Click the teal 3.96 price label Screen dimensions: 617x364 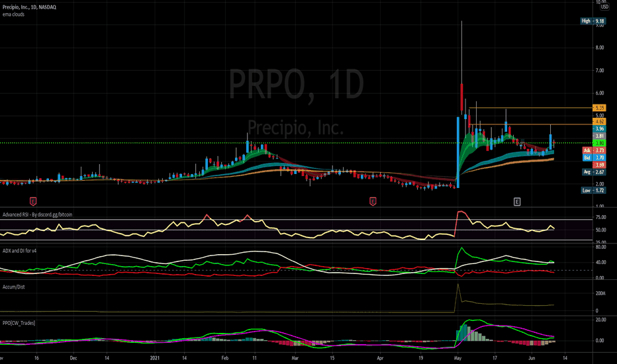tap(599, 128)
